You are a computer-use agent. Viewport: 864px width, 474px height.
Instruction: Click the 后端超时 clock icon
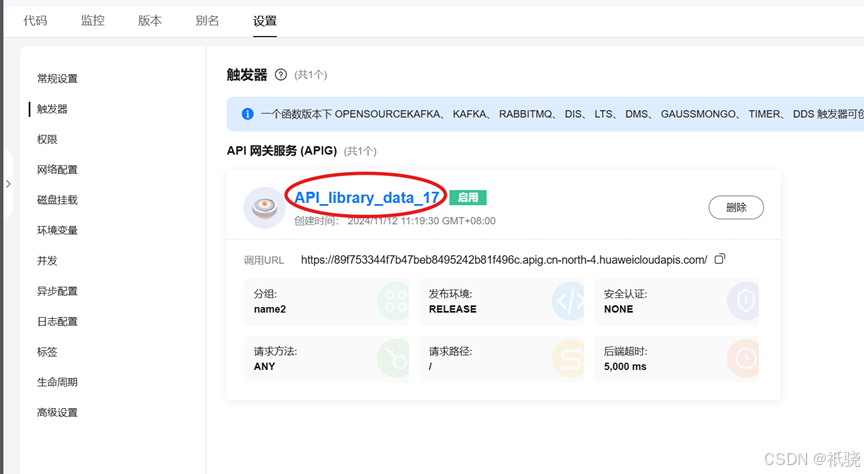pyautogui.click(x=743, y=359)
